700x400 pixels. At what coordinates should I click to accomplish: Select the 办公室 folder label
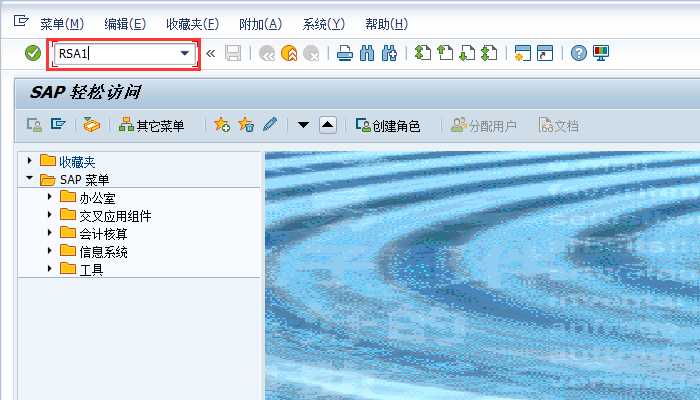pos(97,198)
